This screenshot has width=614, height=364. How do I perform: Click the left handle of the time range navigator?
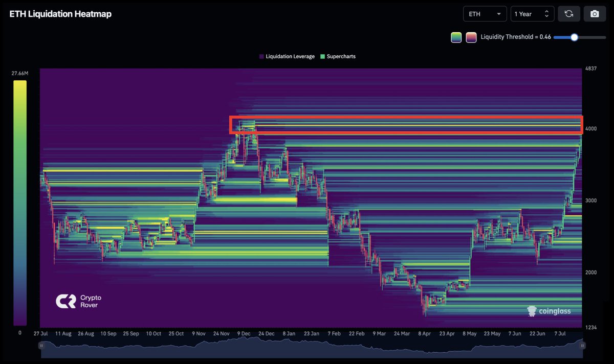[x=41, y=346]
